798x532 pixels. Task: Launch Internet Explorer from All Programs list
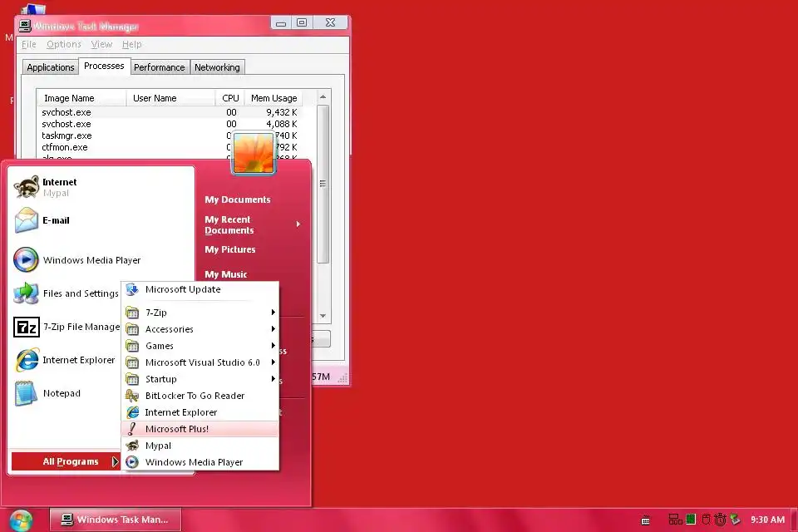[200, 412]
